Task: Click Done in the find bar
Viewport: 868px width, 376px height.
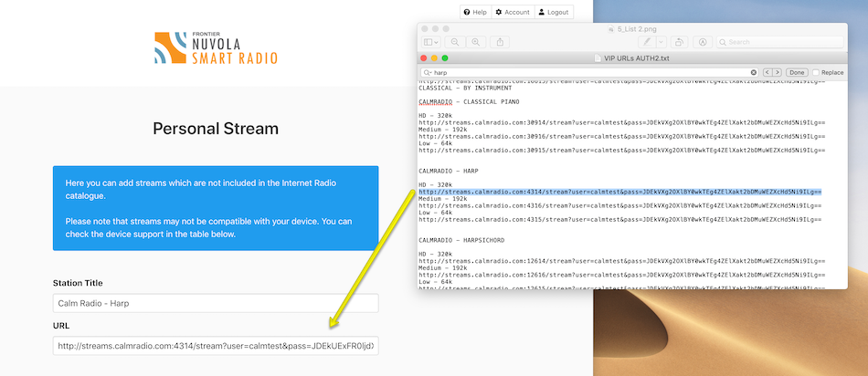Action: tap(797, 72)
